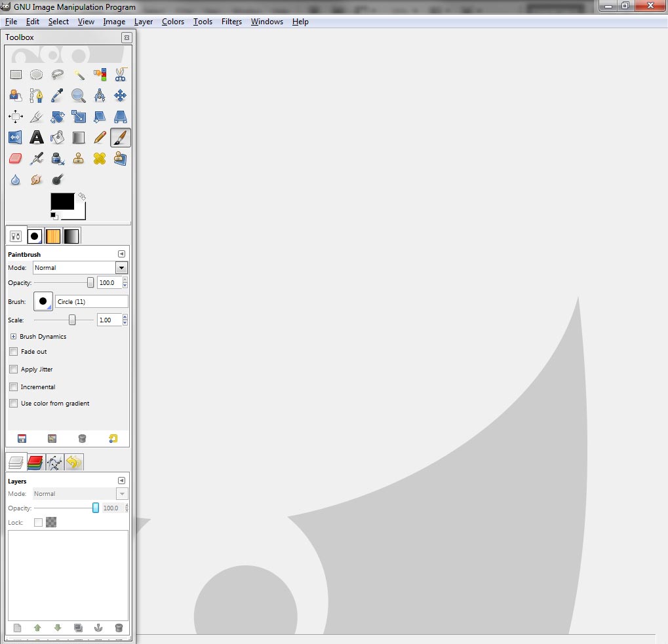Select the Blur/Sharpen droplet tool
Image resolution: width=668 pixels, height=644 pixels.
pyautogui.click(x=16, y=180)
